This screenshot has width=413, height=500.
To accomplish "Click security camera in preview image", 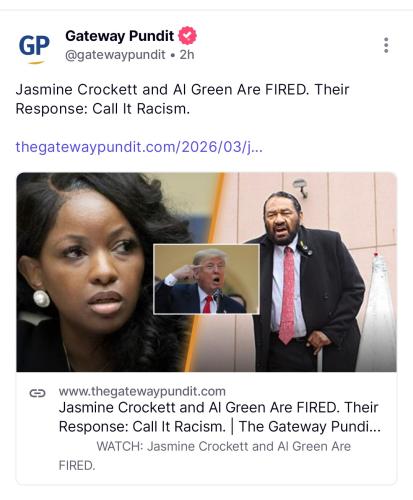I will [x=301, y=187].
